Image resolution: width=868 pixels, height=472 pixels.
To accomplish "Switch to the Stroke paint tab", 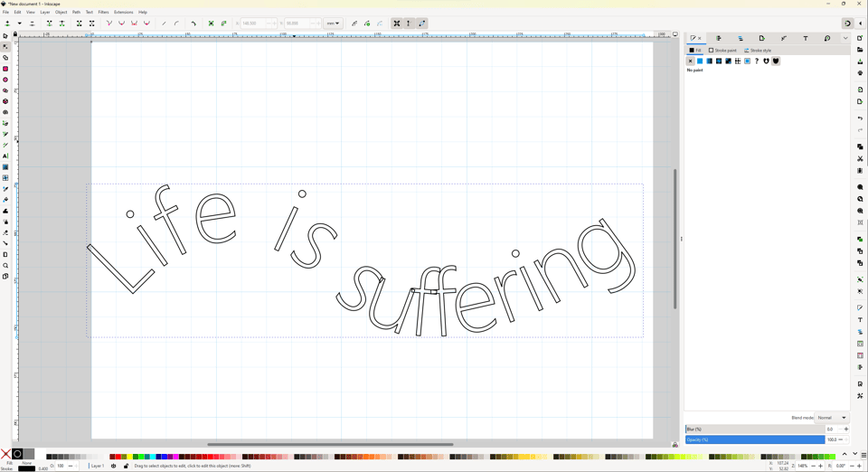I will [x=723, y=51].
